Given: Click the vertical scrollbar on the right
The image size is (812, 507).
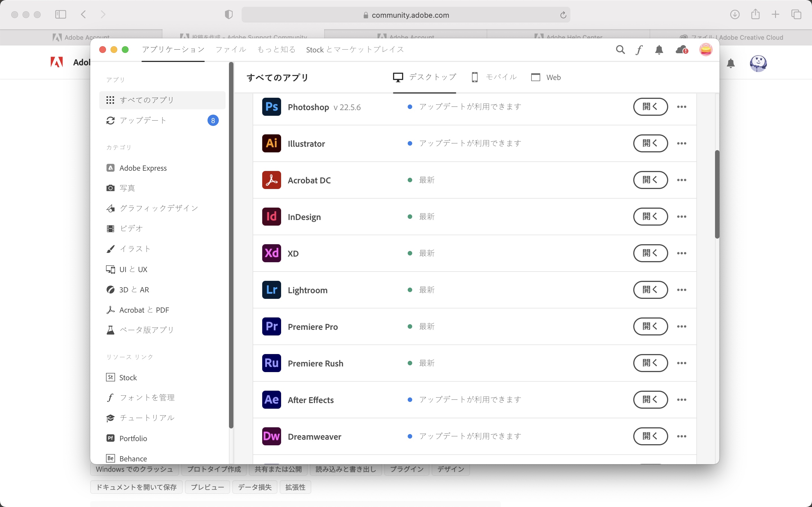Looking at the screenshot, I should (717, 193).
